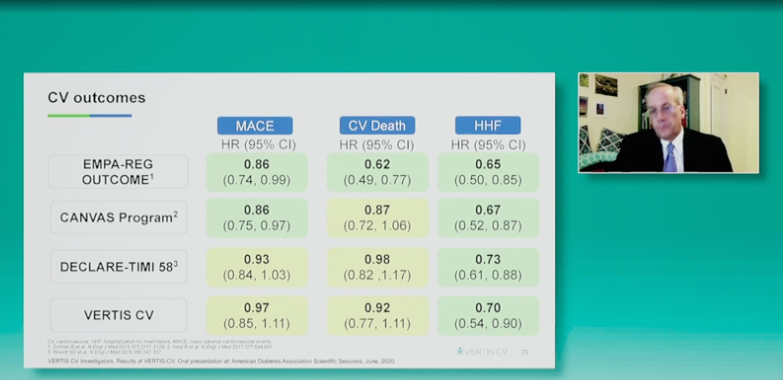783x380 pixels.
Task: Click the speaker webcam video thumbnail
Action: pos(668,123)
